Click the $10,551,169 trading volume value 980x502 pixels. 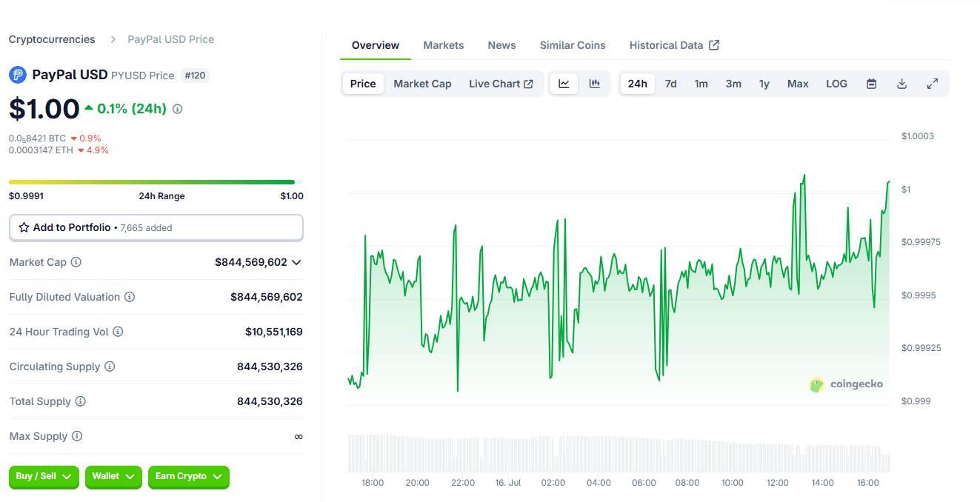[x=274, y=332]
